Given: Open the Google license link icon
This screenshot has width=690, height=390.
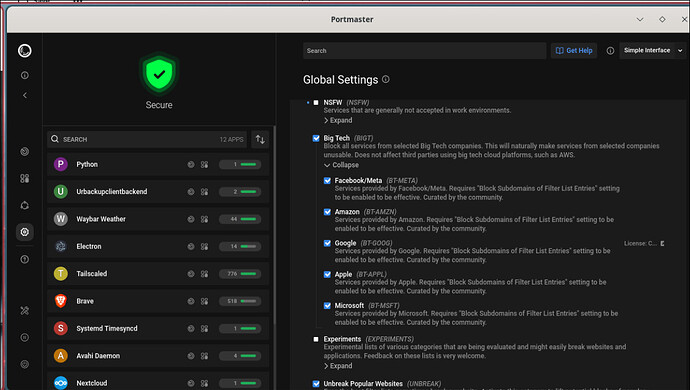Looking at the screenshot, I should [662, 243].
